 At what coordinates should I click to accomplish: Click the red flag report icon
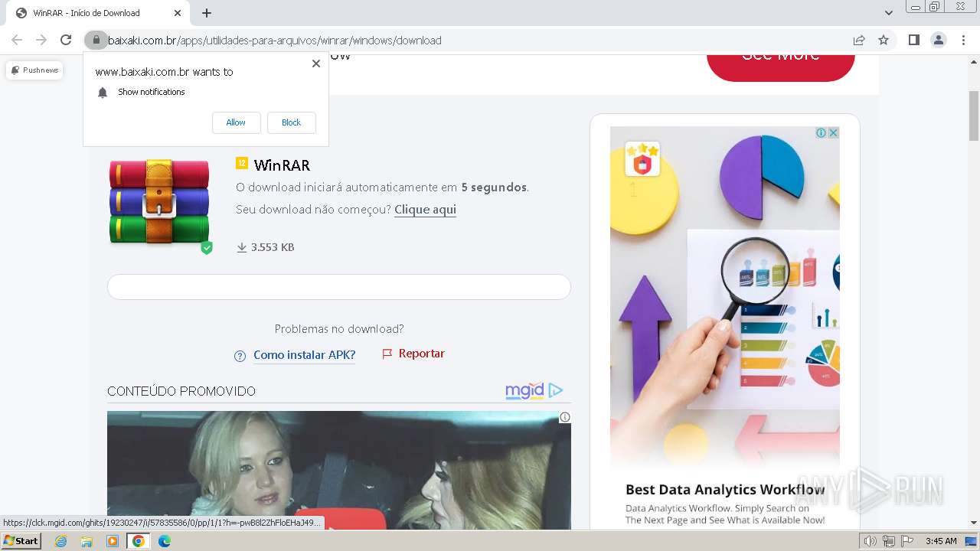387,354
